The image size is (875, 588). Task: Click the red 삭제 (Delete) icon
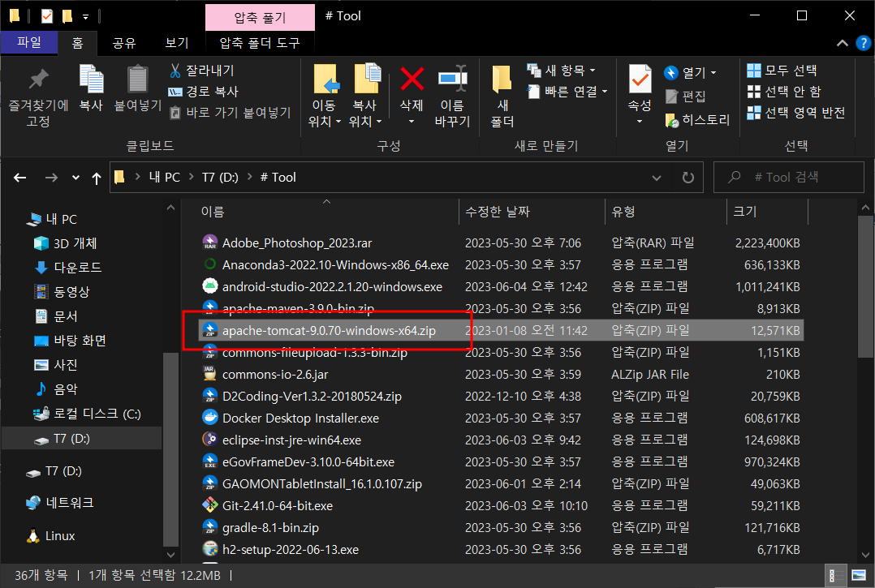pos(412,79)
